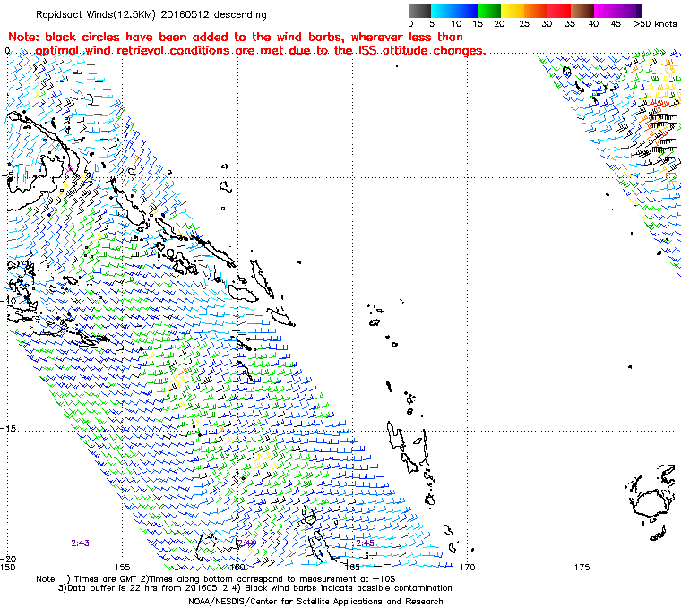This screenshot has width=681, height=616.
Task: Click the '40' label under the color scale
Action: coord(593,24)
